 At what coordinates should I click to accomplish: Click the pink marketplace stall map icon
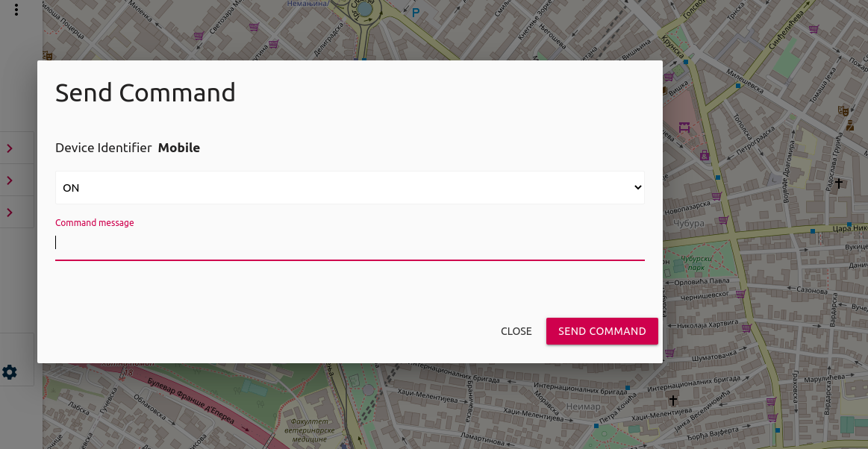coord(684,127)
